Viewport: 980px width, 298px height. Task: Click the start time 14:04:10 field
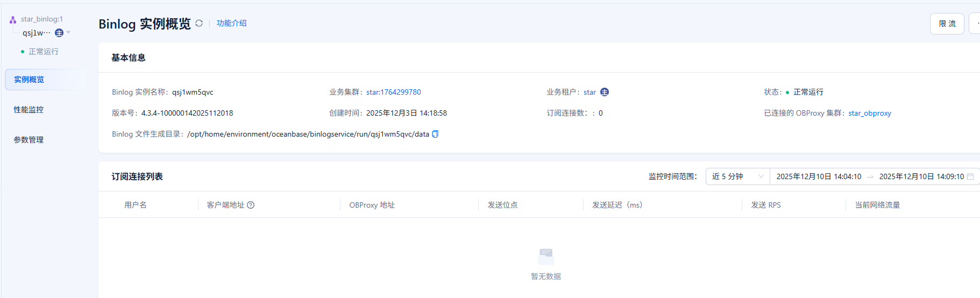[819, 176]
